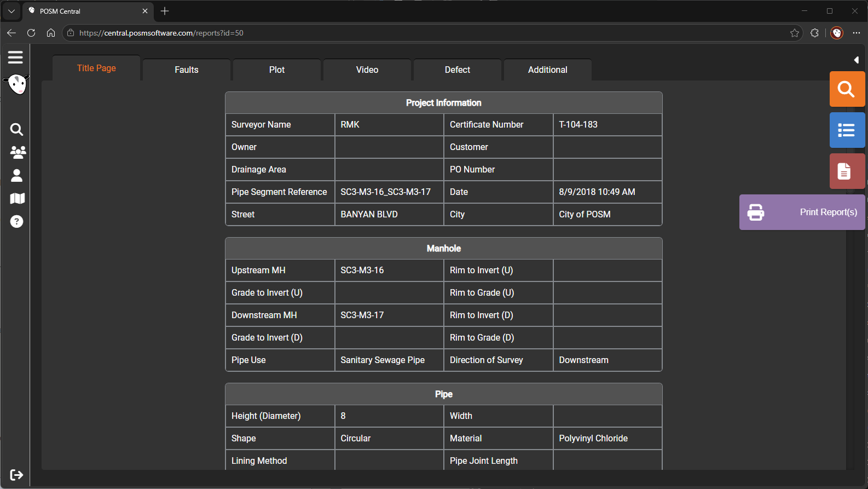Click the Surveyor Name label
Image resolution: width=868 pixels, height=489 pixels.
click(x=261, y=124)
